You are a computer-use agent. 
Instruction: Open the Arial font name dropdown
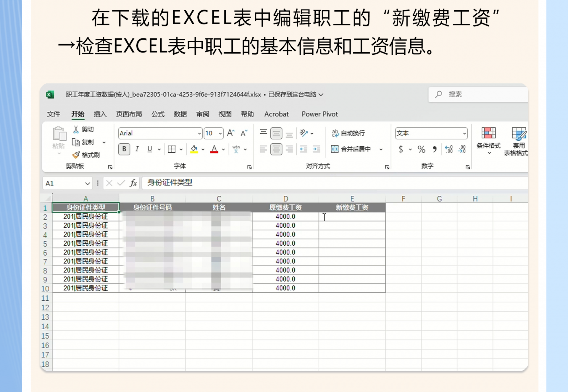[199, 133]
